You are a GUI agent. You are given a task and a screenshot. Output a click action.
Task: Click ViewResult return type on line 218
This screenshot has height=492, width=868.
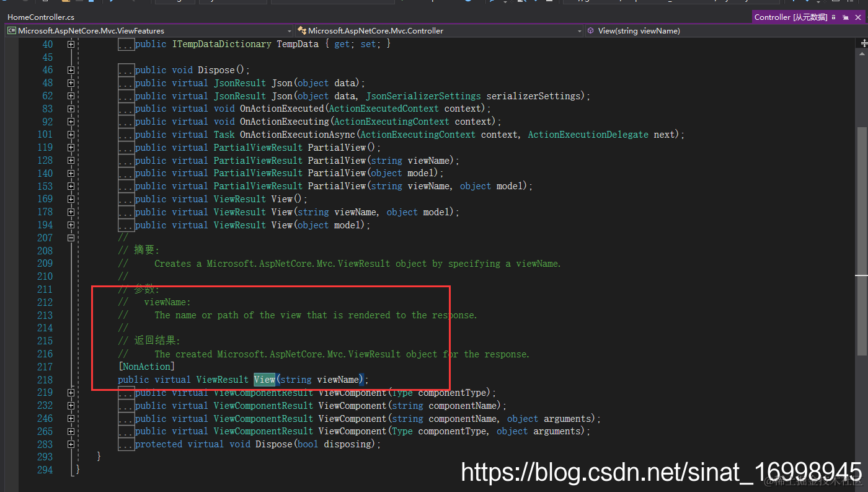tap(223, 380)
